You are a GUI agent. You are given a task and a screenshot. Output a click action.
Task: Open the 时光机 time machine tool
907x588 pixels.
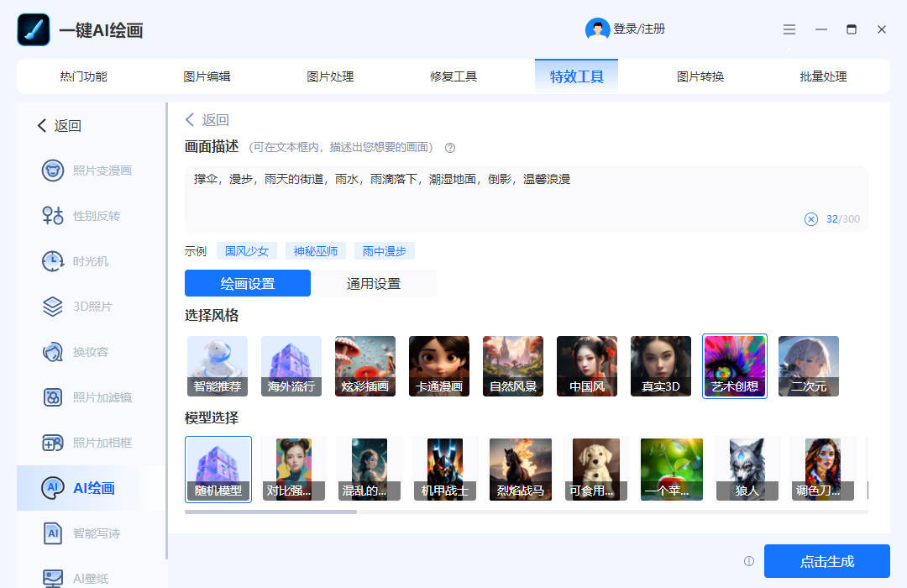76,261
